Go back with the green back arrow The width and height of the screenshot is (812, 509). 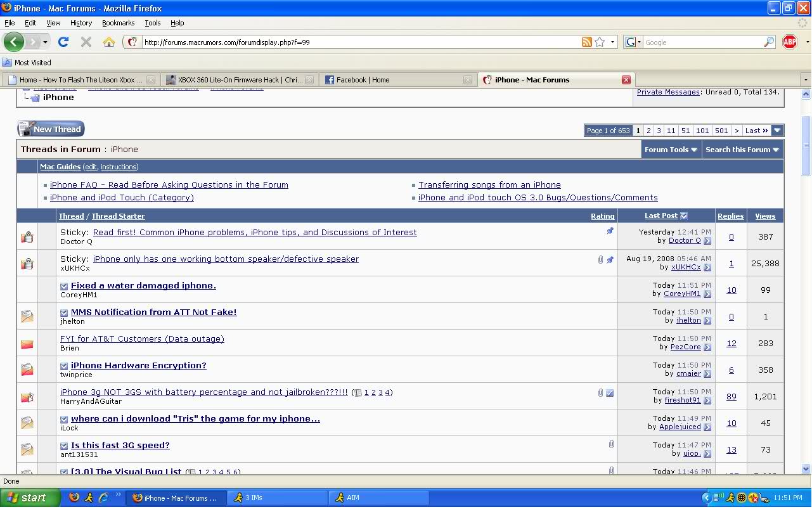pos(14,42)
